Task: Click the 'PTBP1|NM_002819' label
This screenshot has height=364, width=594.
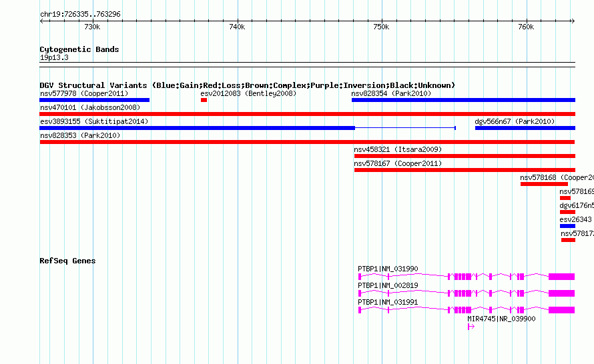Action: point(388,286)
